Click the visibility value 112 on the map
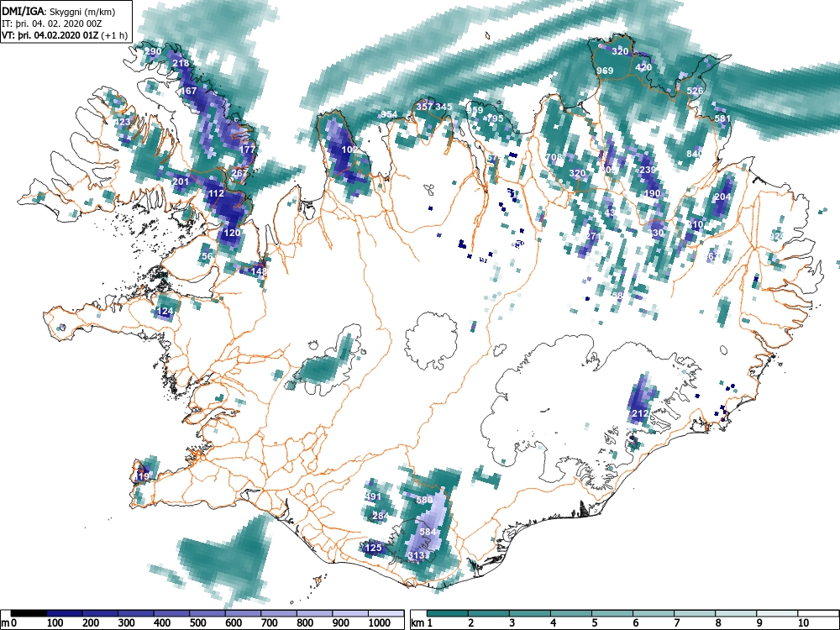 point(216,193)
